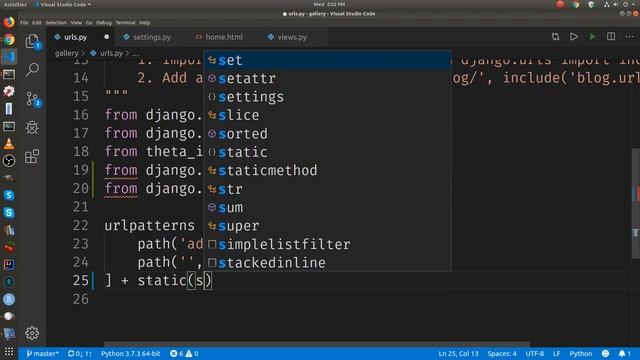The width and height of the screenshot is (640, 360).
Task: Select the 'sum' autocomplete suggestion
Action: click(x=327, y=207)
